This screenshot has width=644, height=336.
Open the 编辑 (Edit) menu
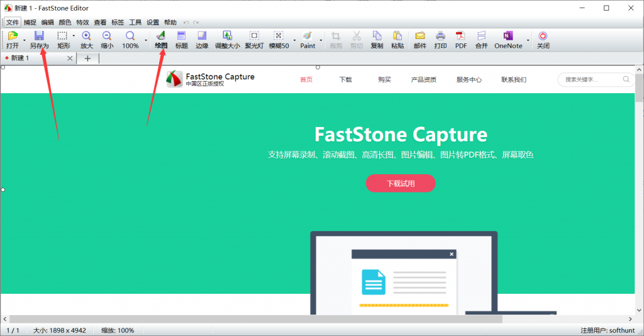click(48, 23)
